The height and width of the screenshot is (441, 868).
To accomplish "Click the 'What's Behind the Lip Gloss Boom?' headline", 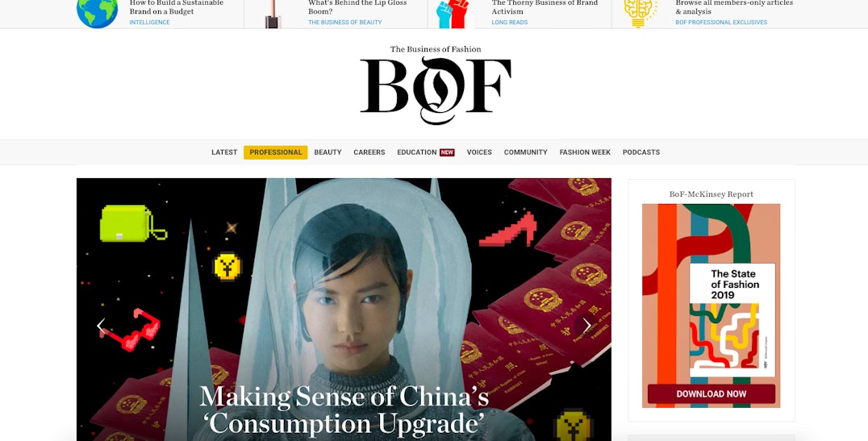I will [357, 7].
